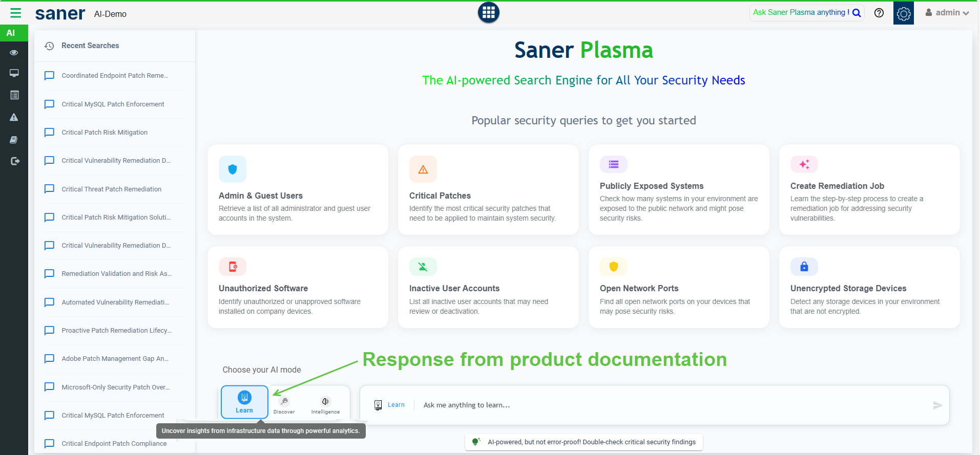Click the search magnifier icon
Image resolution: width=980 pixels, height=455 pixels.
click(857, 13)
